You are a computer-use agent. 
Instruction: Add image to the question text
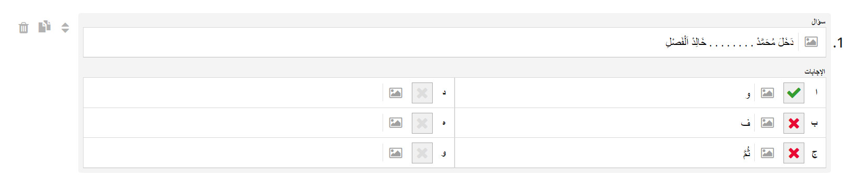pyautogui.click(x=811, y=42)
